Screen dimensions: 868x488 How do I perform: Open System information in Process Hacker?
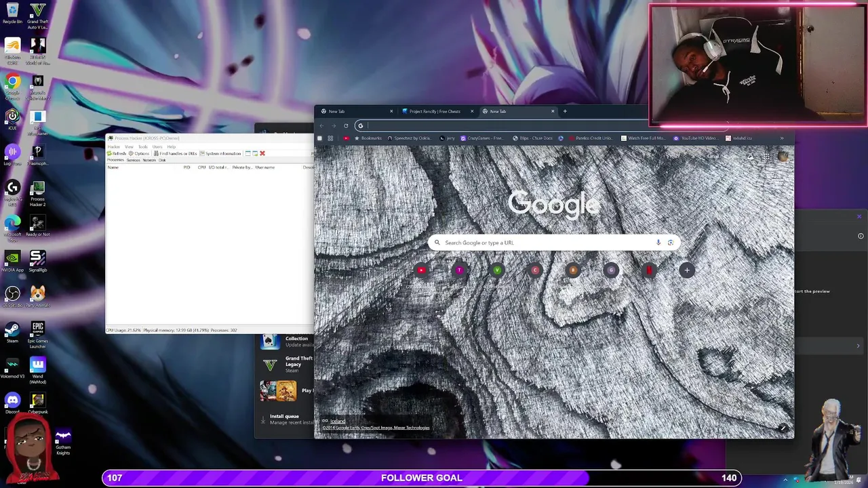pyautogui.click(x=220, y=154)
